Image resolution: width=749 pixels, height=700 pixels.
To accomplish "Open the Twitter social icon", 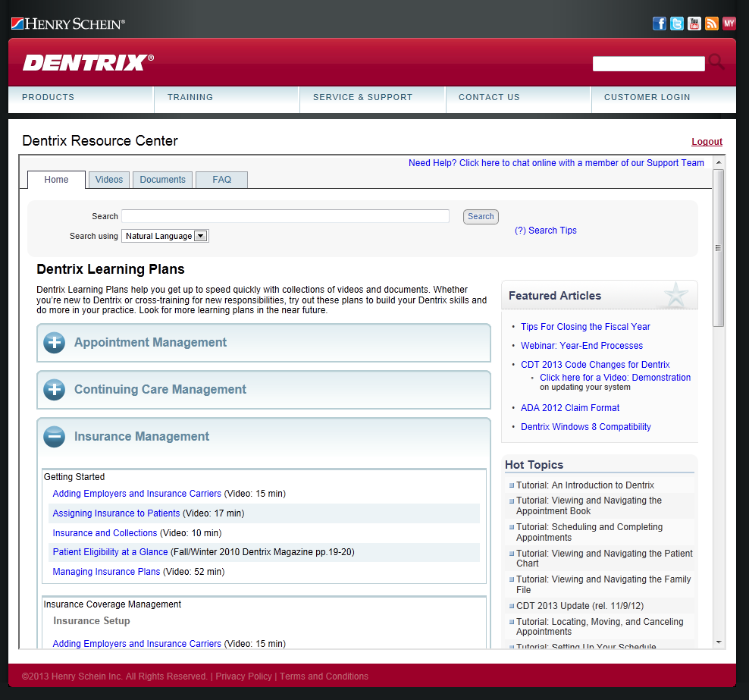I will pyautogui.click(x=677, y=24).
